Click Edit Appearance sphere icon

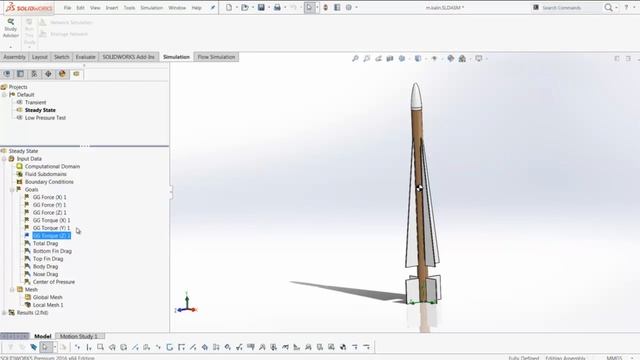tap(451, 59)
